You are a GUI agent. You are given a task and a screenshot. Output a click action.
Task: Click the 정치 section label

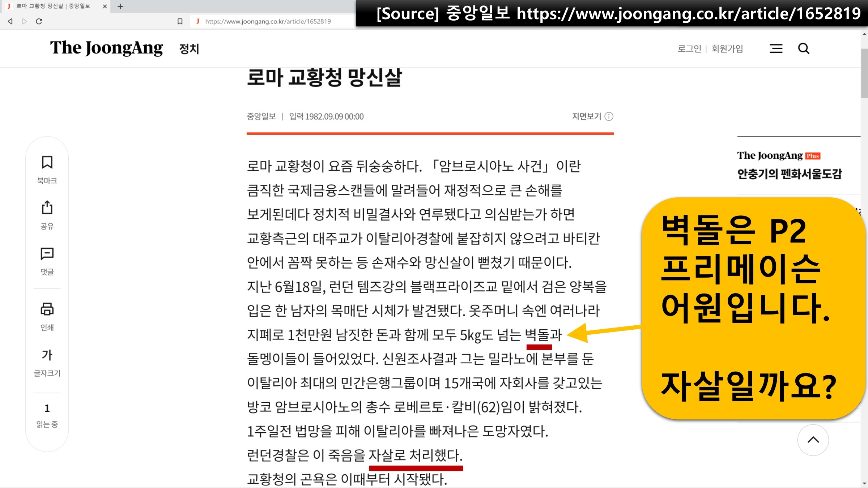tap(189, 49)
